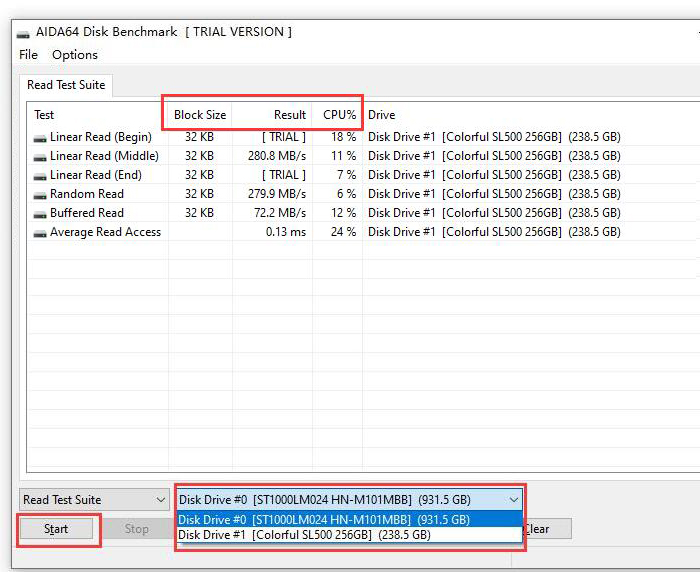Viewport: 700px width, 572px height.
Task: Click the Clear button
Action: (546, 529)
